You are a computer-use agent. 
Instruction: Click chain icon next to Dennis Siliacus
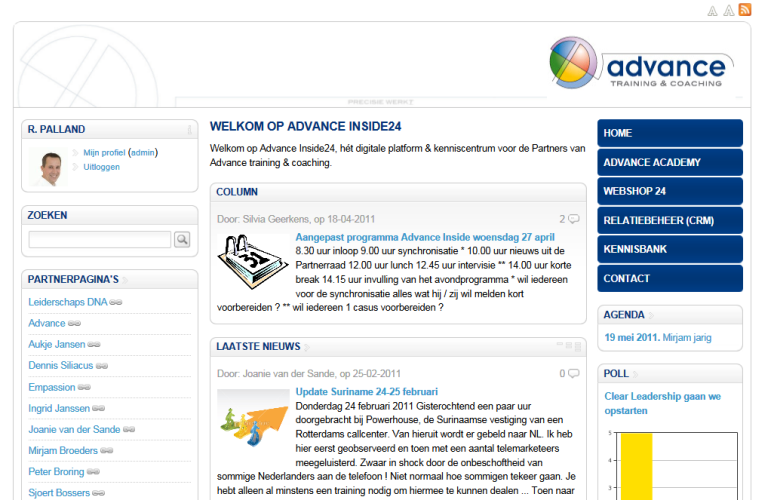click(102, 366)
